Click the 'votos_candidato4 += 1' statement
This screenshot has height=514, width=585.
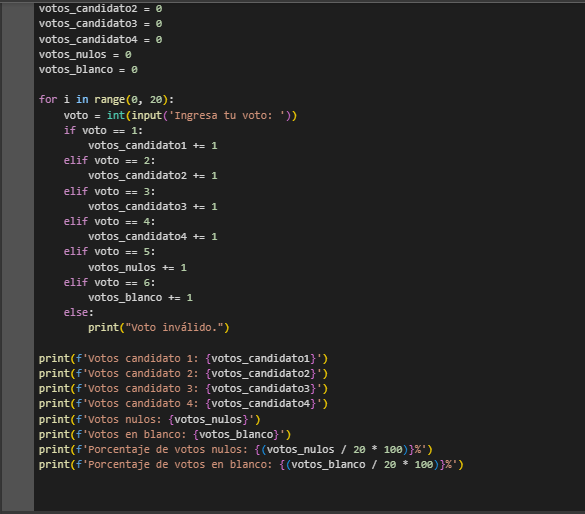(153, 237)
